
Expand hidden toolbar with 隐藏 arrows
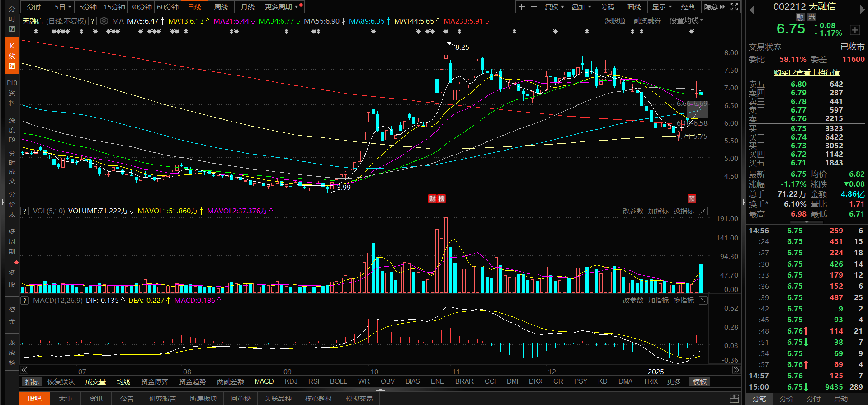coord(715,7)
